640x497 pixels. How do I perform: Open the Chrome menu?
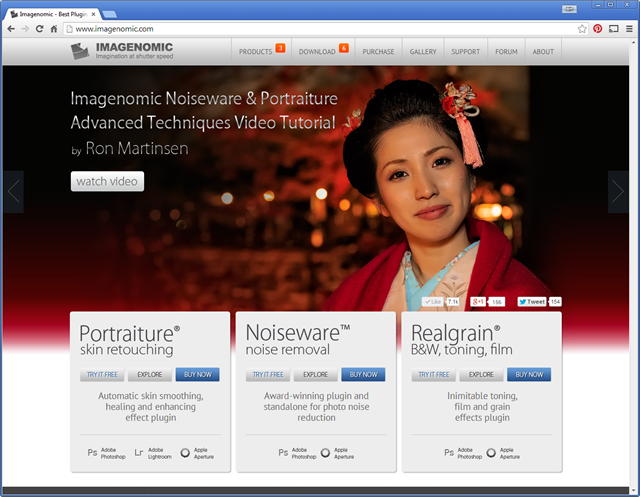629,29
